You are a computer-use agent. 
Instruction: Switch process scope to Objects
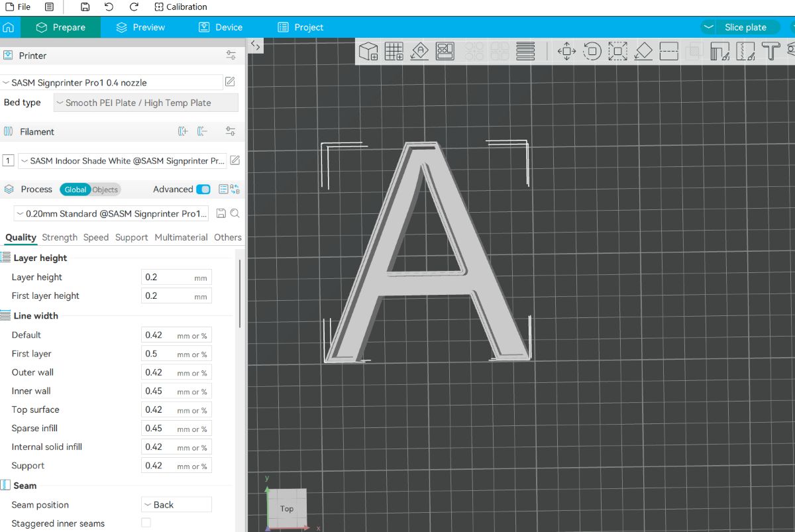[105, 189]
